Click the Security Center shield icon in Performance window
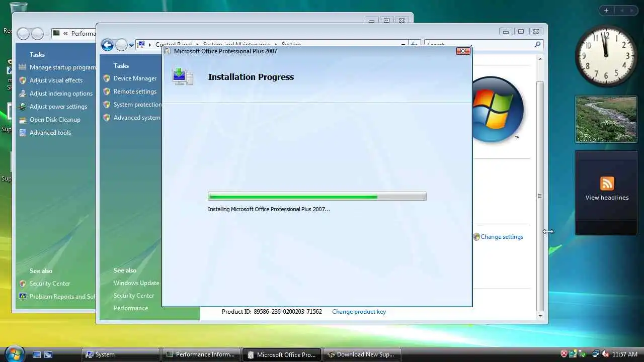Screen dimensions: 644x362 22,284
